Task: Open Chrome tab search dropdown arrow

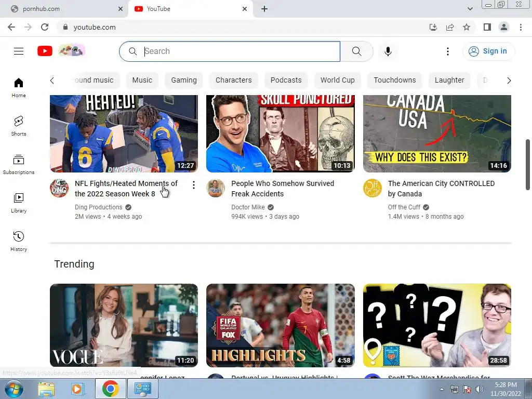Action: [x=470, y=9]
